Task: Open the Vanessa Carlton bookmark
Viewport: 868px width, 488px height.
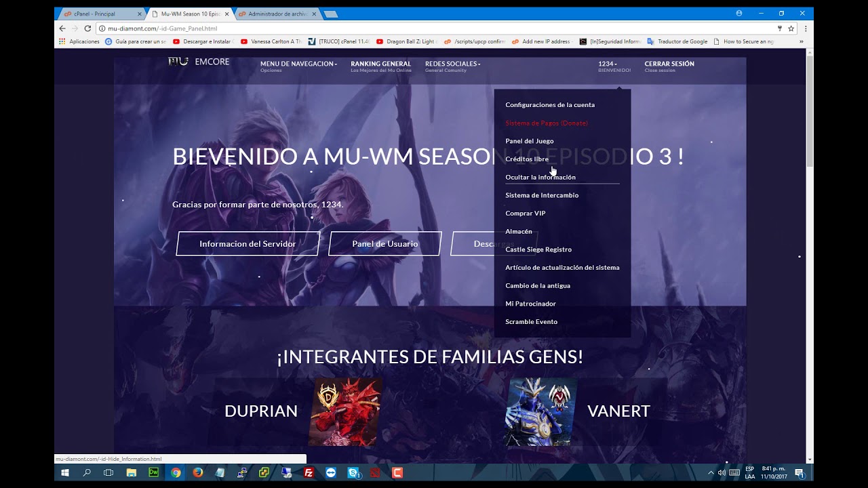Action: [x=271, y=41]
